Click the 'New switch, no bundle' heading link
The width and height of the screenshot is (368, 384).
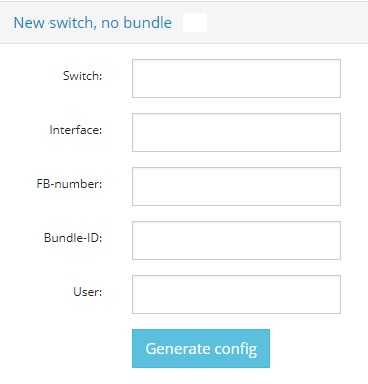93,23
